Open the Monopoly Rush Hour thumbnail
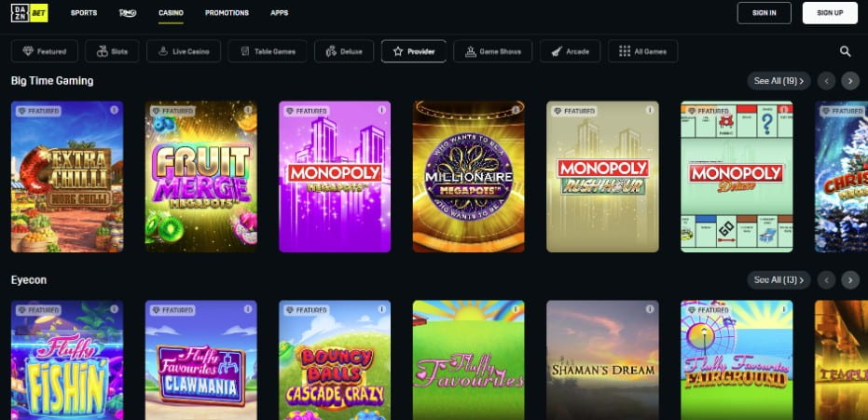 603,176
